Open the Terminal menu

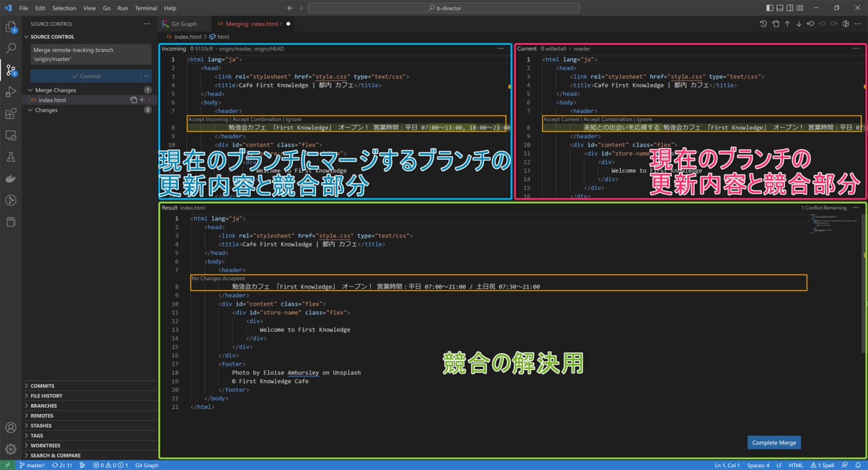coord(146,8)
